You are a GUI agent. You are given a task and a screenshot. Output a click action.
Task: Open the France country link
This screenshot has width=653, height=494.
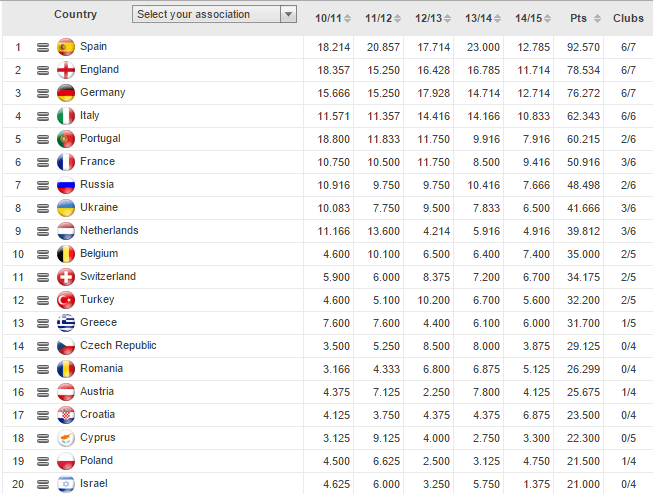coord(97,161)
